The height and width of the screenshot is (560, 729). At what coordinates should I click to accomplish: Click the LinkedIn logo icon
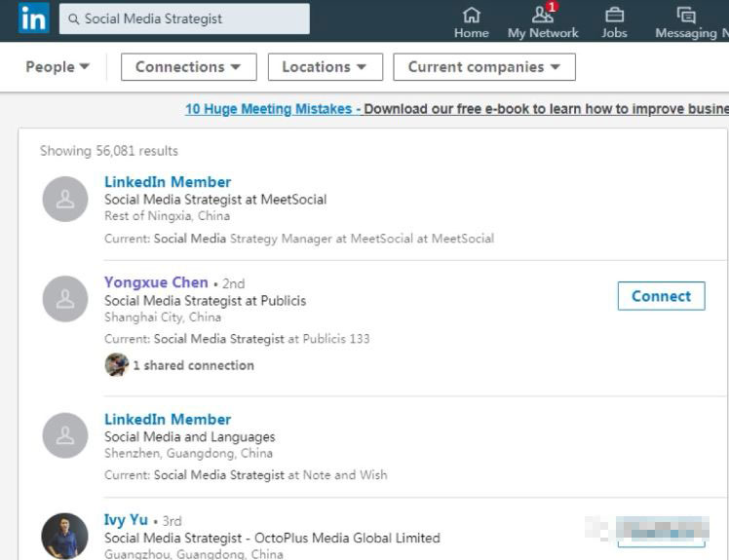[33, 19]
